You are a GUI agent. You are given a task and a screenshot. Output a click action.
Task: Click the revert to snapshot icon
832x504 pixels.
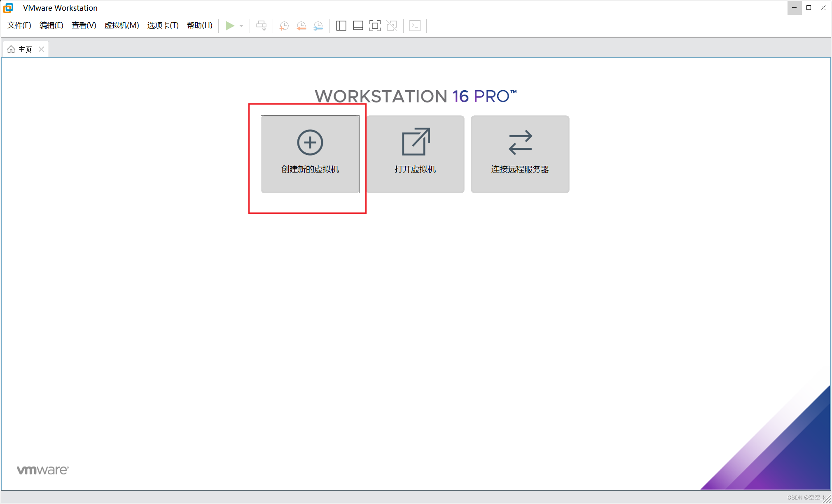pos(301,26)
